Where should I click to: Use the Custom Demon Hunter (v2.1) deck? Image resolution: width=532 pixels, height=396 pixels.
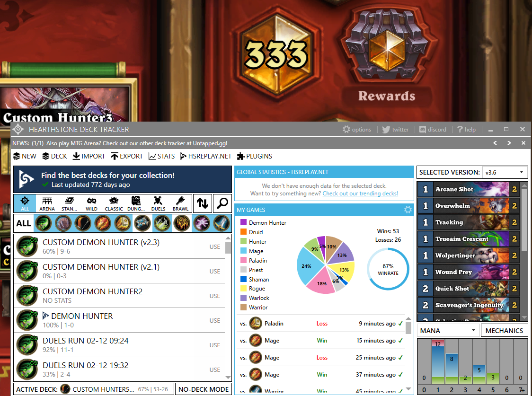[x=215, y=271]
